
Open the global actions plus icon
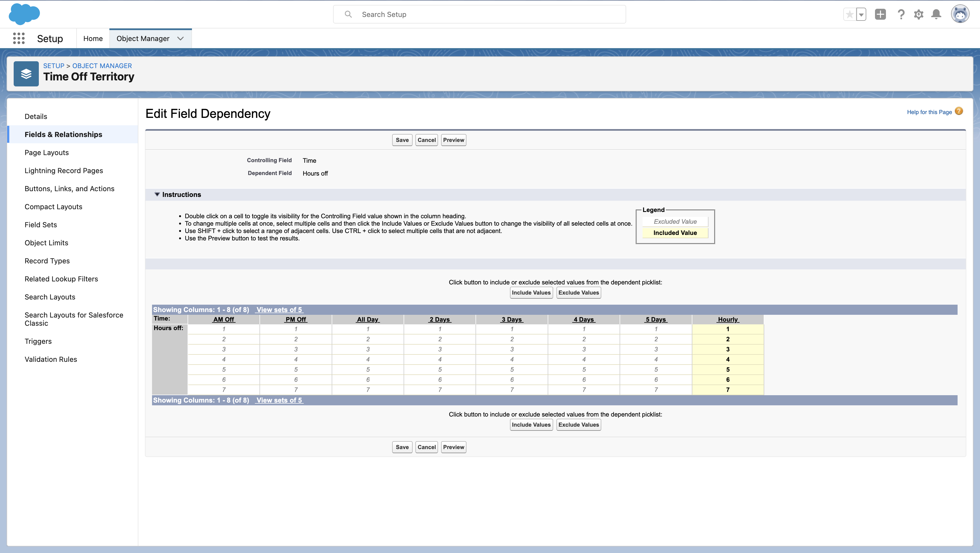pos(880,14)
